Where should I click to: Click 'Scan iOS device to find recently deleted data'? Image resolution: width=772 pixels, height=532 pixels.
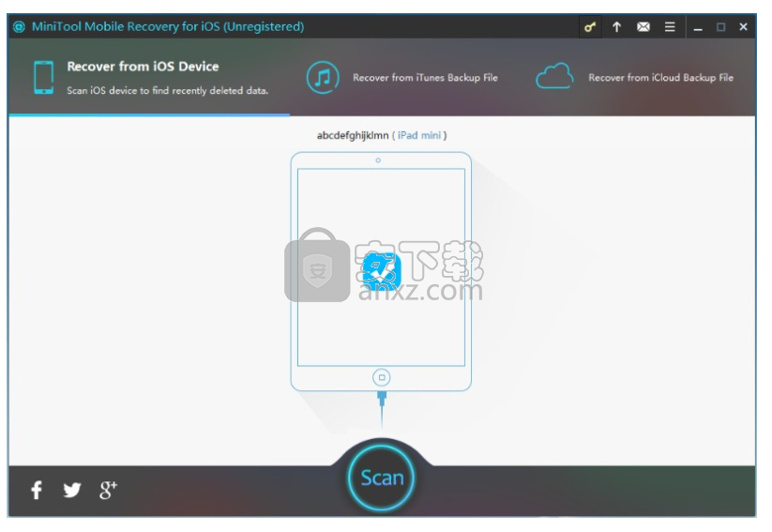(167, 91)
